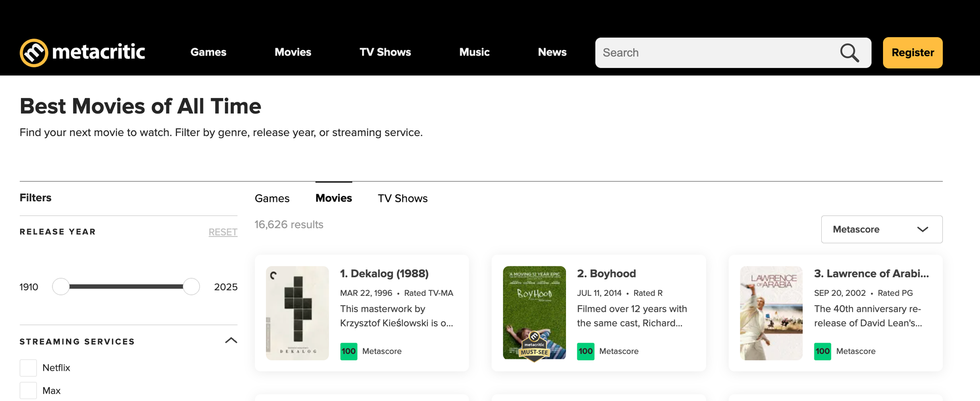Open the Metascore sort dropdown
This screenshot has width=980, height=401.
(x=882, y=229)
